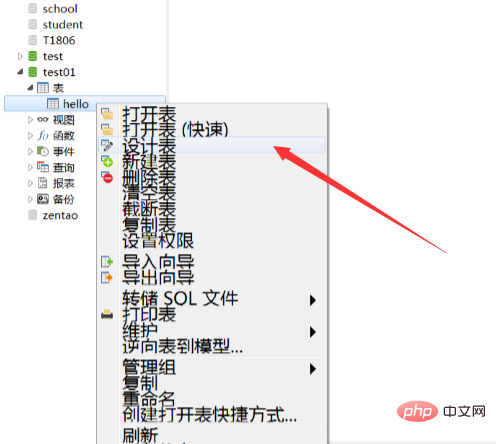Open submenu arrow for 转储 SQL 文件
The image size is (496, 444).
click(x=312, y=300)
